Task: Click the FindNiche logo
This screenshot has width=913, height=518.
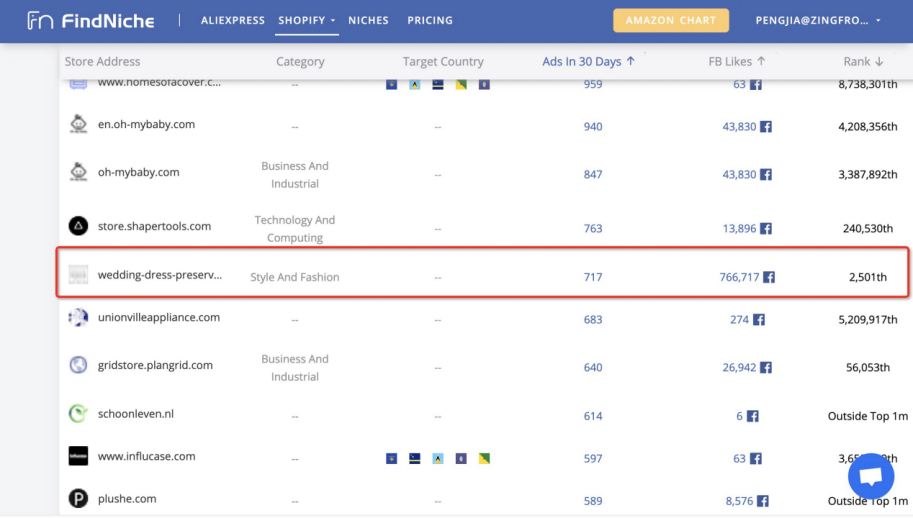Action: [x=91, y=20]
